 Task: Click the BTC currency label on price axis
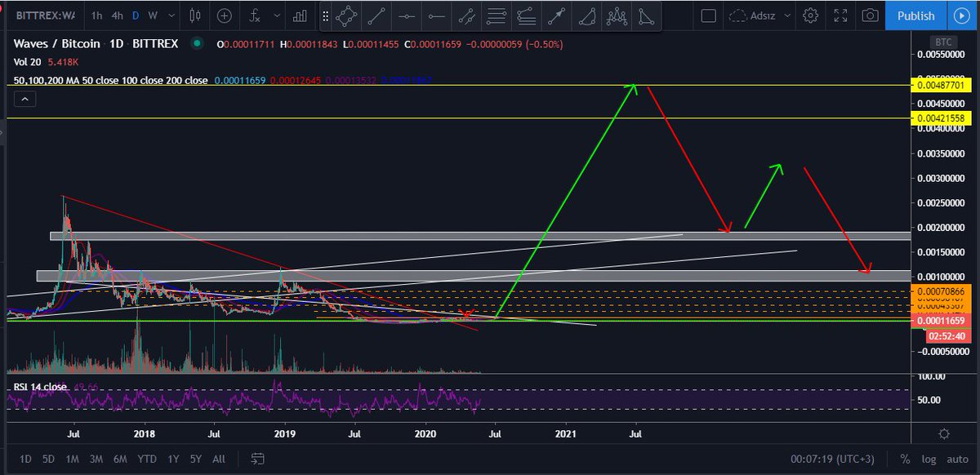click(x=942, y=41)
